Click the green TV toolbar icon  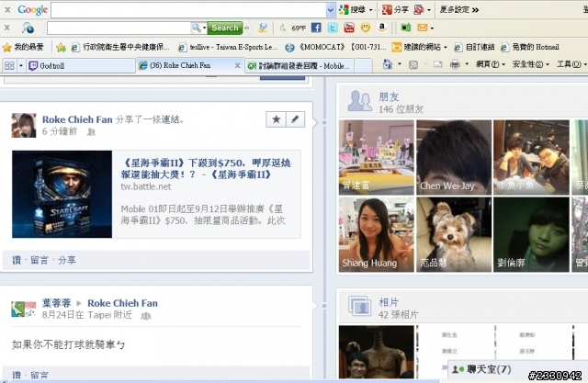point(406,28)
